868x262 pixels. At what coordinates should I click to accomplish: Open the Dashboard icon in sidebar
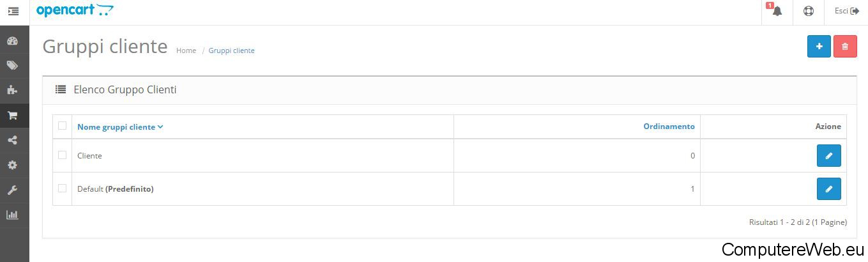click(x=12, y=42)
